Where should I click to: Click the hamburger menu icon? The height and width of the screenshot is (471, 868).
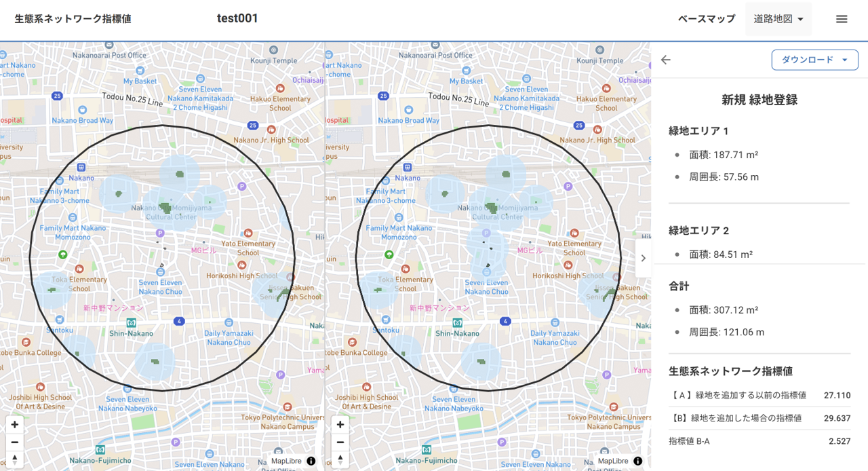(842, 19)
